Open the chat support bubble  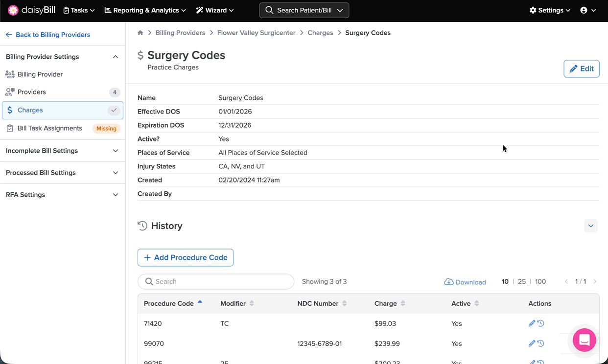pyautogui.click(x=584, y=341)
